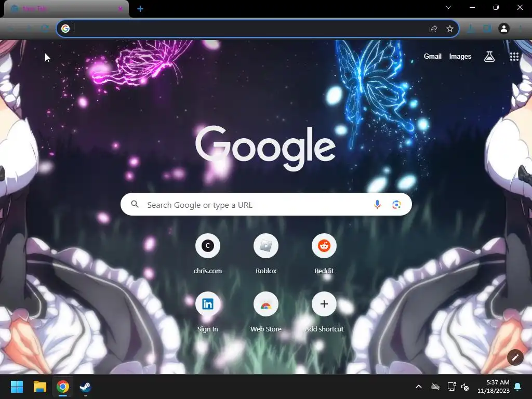The image size is (532, 399).
Task: Toggle the side panel toolbar icon
Action: pos(487,29)
